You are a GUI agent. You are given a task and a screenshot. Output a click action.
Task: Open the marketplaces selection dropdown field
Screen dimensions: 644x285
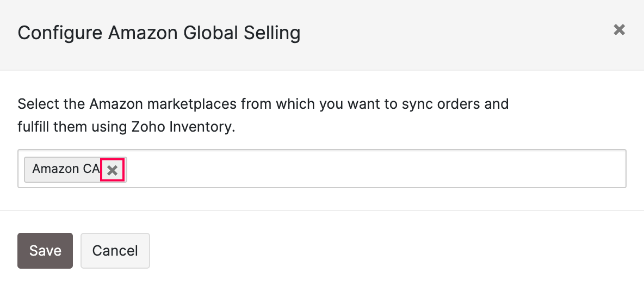(375, 169)
